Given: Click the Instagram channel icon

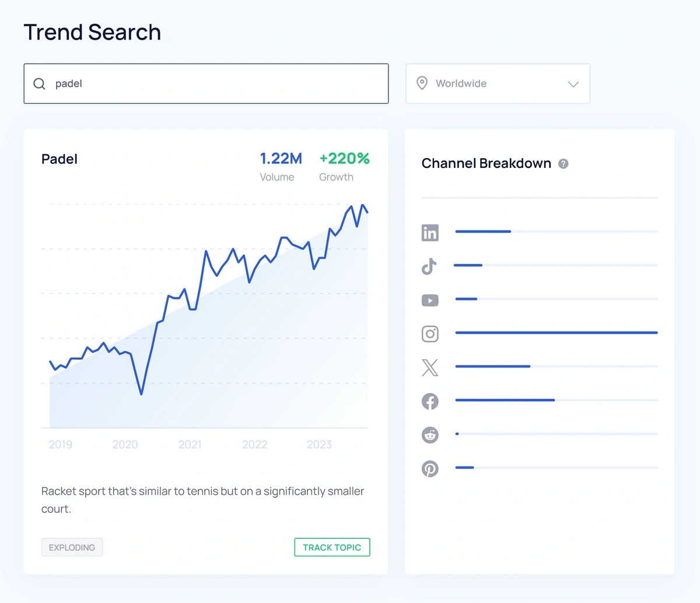Looking at the screenshot, I should pyautogui.click(x=430, y=334).
